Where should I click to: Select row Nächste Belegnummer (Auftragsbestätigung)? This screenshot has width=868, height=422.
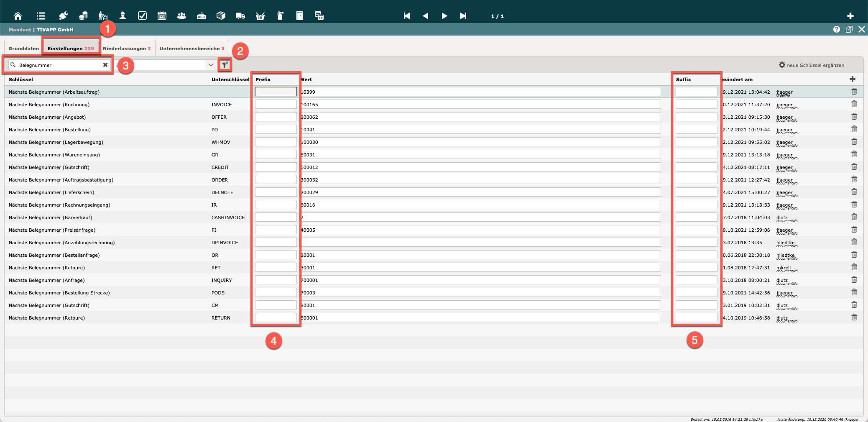coord(434,179)
